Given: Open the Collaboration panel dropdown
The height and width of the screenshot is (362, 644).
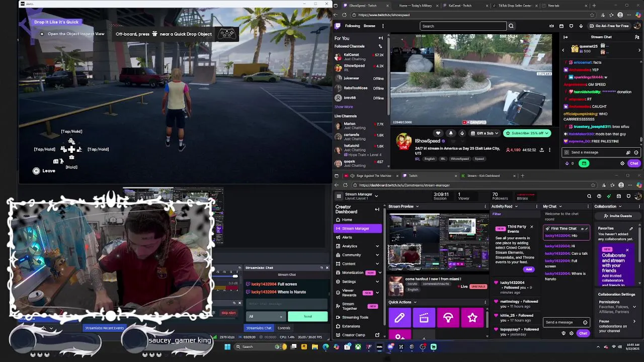Looking at the screenshot, I should [620, 207].
